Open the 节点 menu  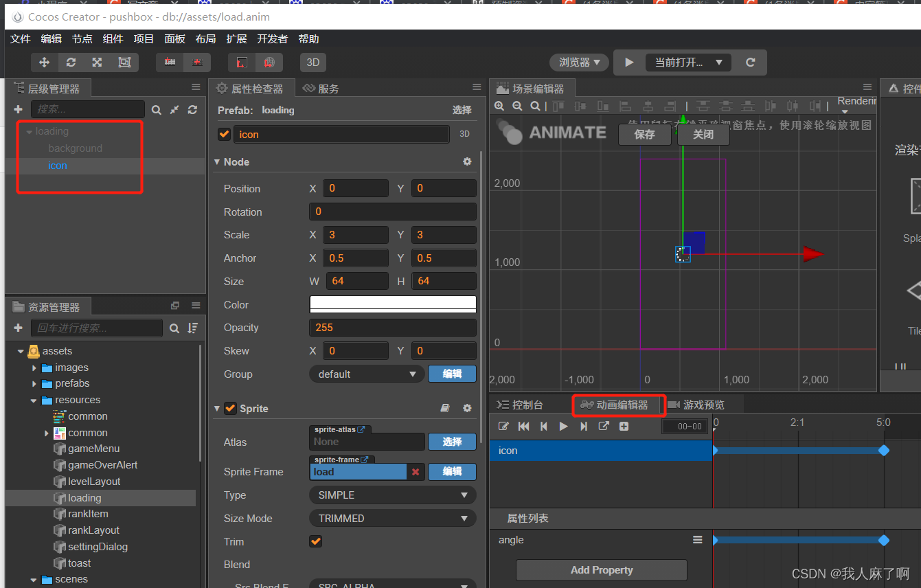click(x=82, y=39)
